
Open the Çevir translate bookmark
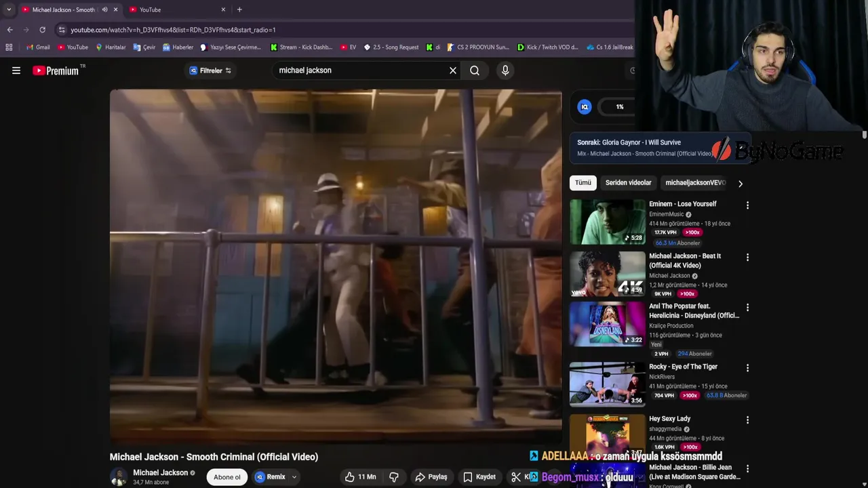pyautogui.click(x=144, y=47)
